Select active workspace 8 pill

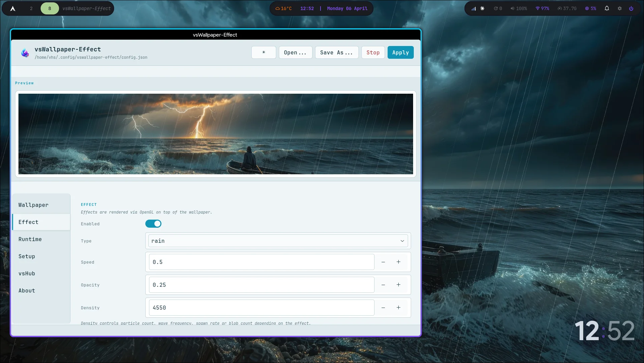click(50, 8)
